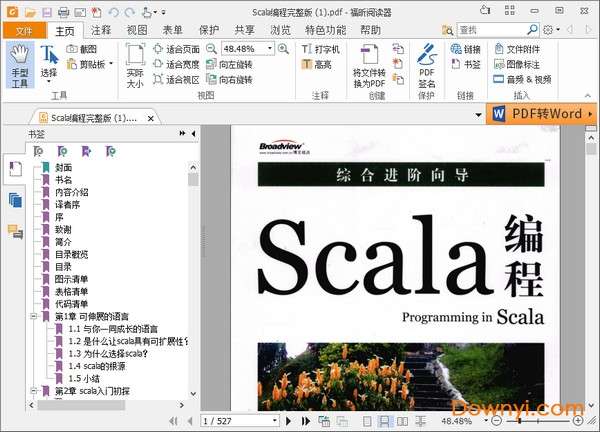Collapse the 第1章 可伸展的语言 bookmark node
This screenshot has width=600, height=432.
coord(34,316)
